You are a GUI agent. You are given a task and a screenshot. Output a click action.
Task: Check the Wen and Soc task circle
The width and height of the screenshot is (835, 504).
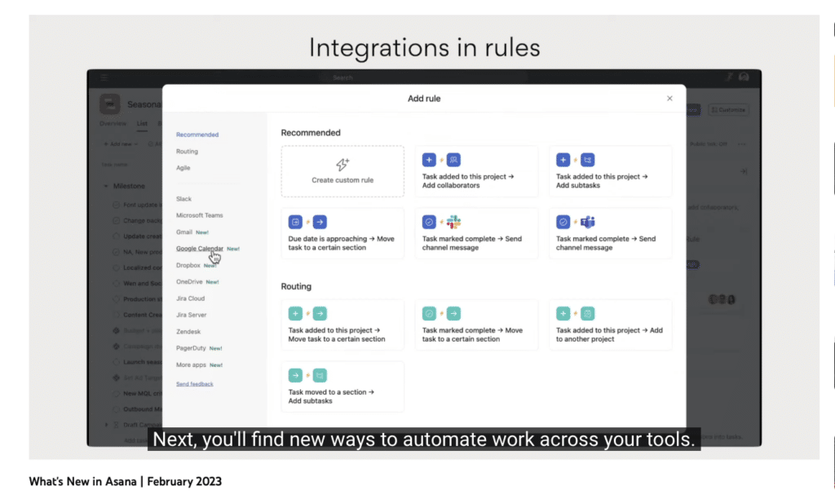(x=116, y=284)
